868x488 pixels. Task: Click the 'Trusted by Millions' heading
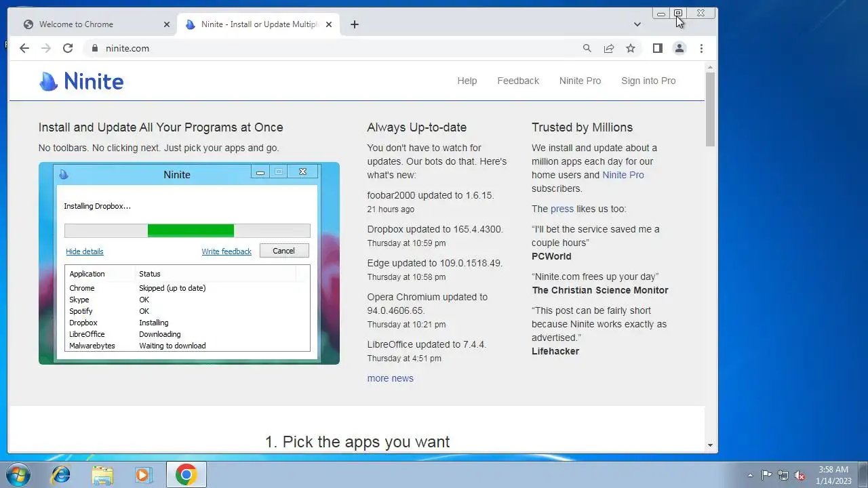point(582,127)
